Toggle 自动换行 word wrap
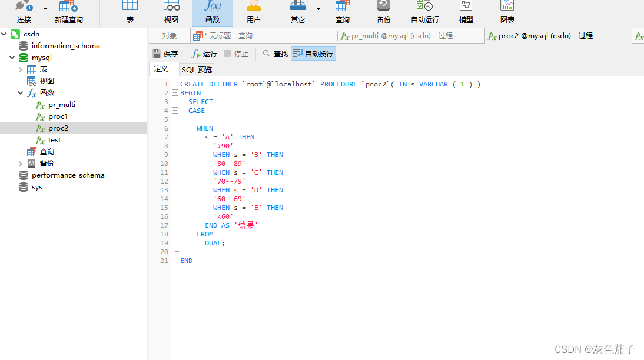644x360 pixels. pos(313,53)
